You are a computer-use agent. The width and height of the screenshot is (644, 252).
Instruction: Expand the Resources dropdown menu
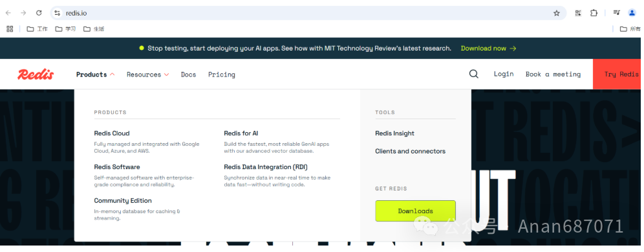[148, 74]
